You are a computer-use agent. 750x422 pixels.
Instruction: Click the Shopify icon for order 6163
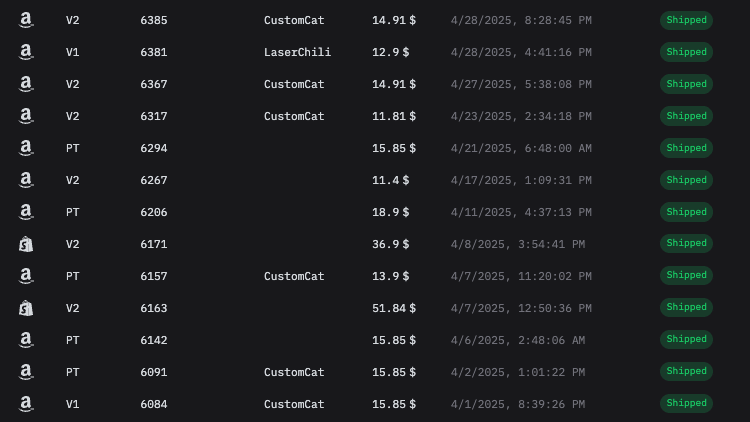pos(26,308)
